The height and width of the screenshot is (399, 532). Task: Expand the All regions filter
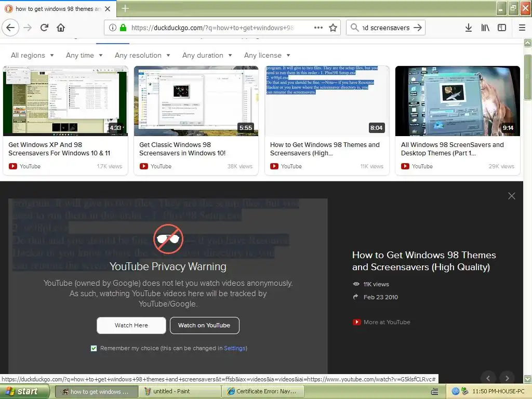32,55
